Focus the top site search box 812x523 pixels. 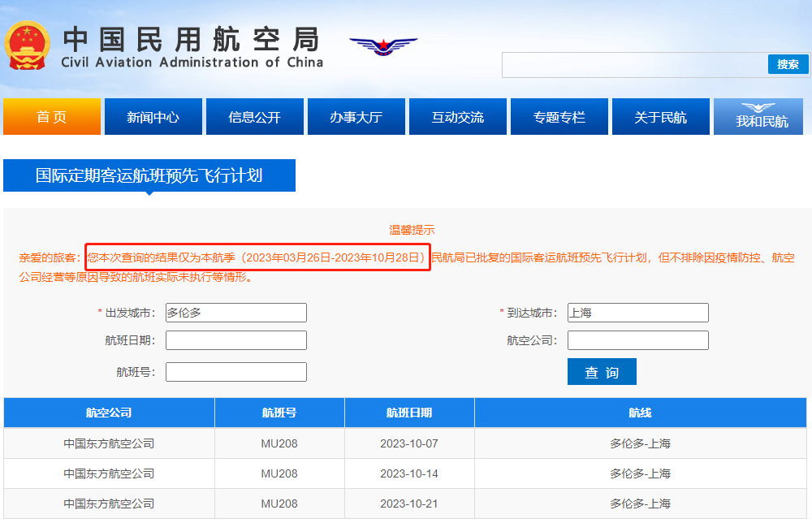pos(634,65)
